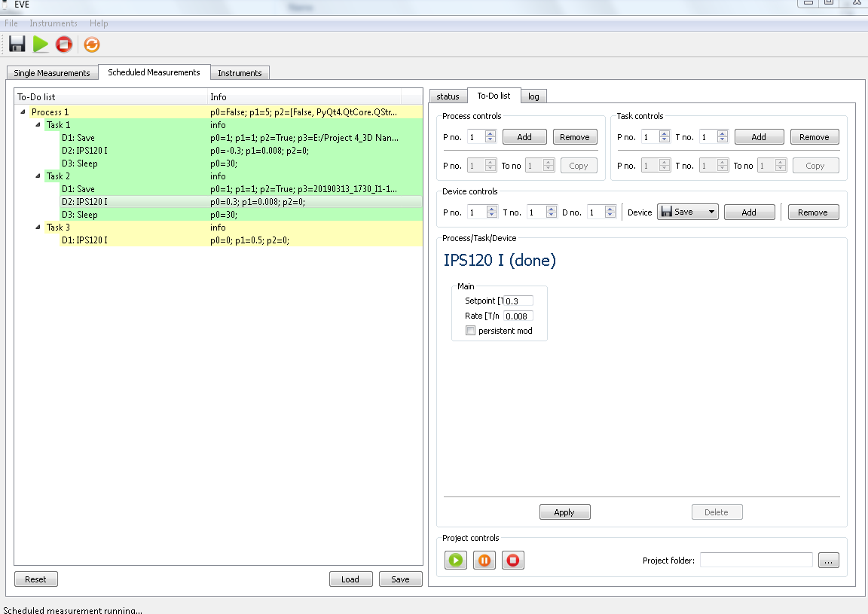This screenshot has width=868, height=614.
Task: Toggle the persistent mode checkbox
Action: 471,331
